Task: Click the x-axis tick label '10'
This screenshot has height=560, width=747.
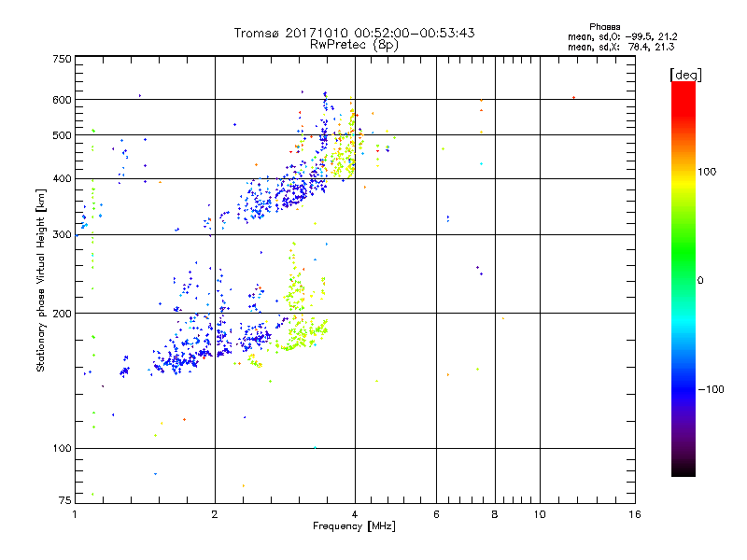Action: click(540, 514)
